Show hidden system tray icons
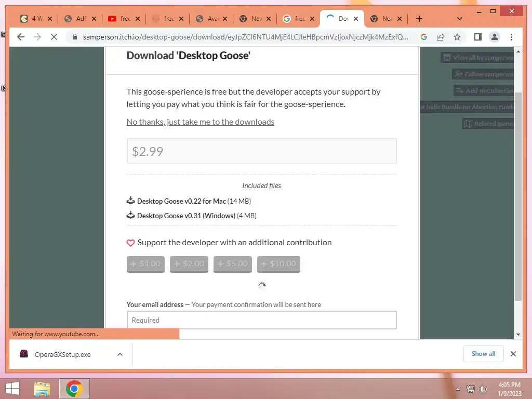 click(458, 389)
